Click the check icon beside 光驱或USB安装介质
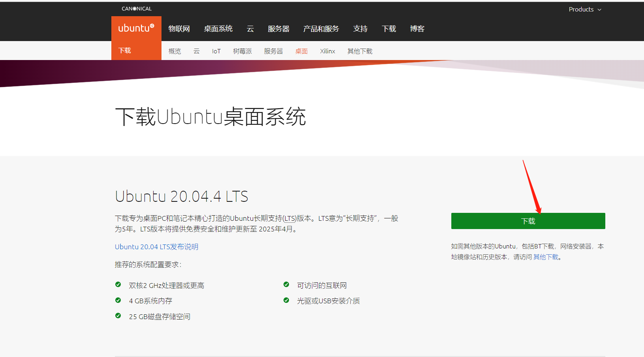This screenshot has width=644, height=357. click(286, 301)
